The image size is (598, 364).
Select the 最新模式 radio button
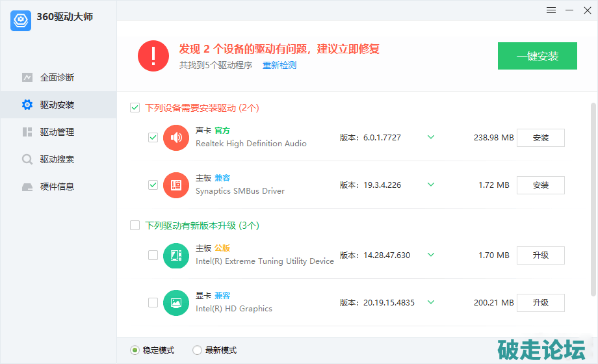pyautogui.click(x=197, y=350)
